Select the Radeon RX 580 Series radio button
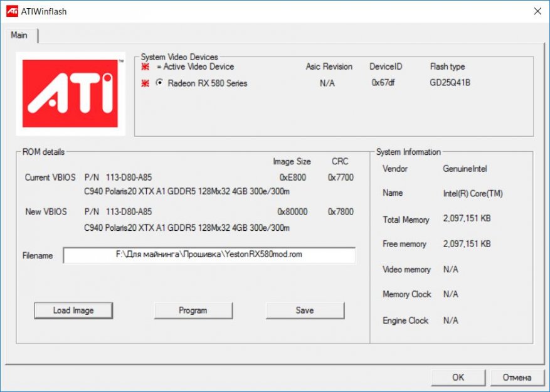Screen dimensions: 550x392 [159, 83]
